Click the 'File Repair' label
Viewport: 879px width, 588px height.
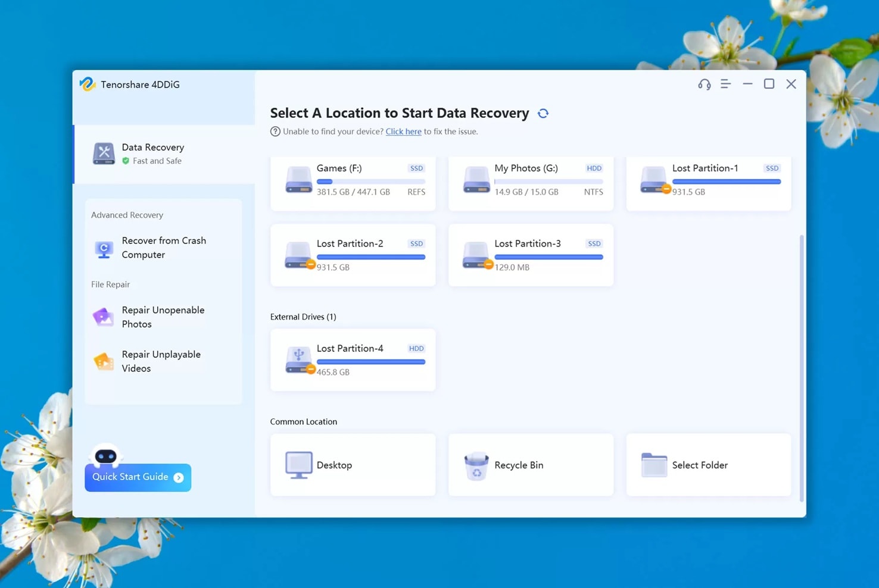coord(110,284)
